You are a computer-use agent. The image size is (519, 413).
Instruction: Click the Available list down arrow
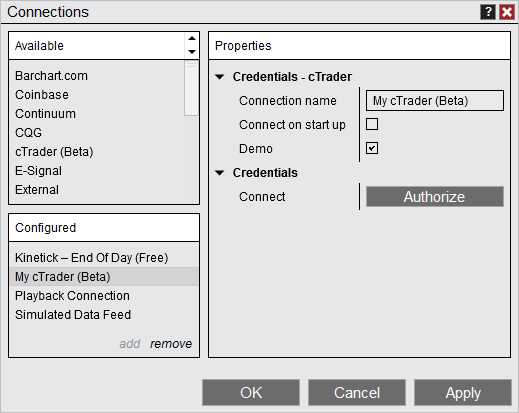point(192,52)
